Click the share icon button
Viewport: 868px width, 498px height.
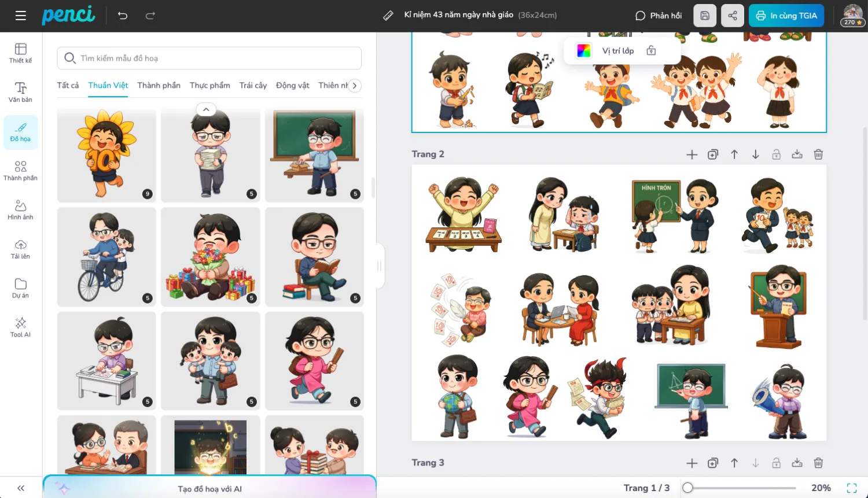pos(733,16)
